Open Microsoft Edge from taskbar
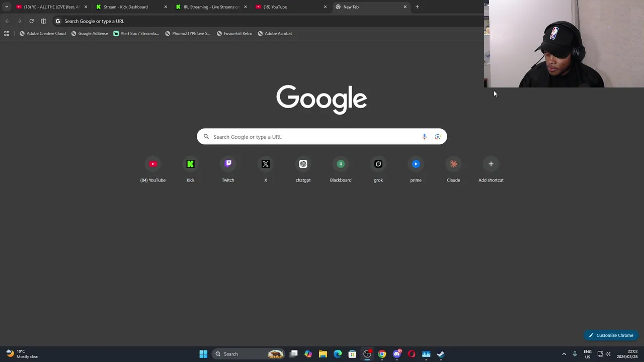 (338, 354)
